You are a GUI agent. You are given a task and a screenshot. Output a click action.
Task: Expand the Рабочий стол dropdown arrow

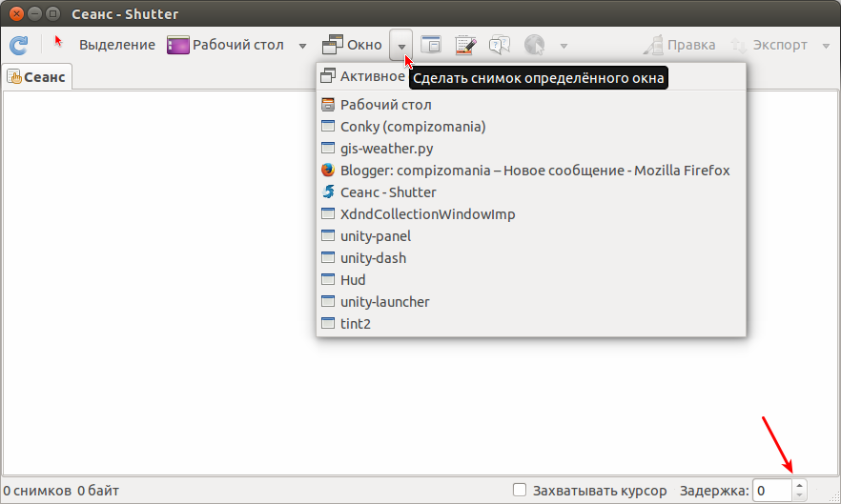[x=302, y=46]
